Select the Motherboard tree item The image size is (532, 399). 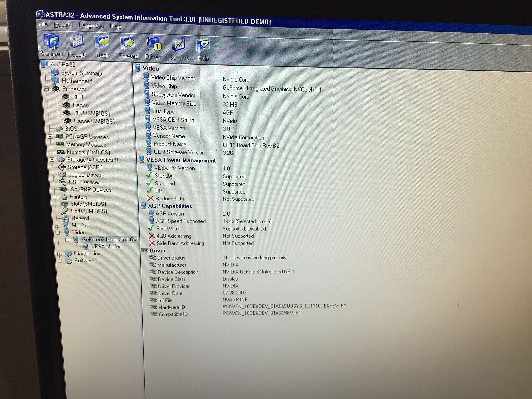[x=77, y=81]
